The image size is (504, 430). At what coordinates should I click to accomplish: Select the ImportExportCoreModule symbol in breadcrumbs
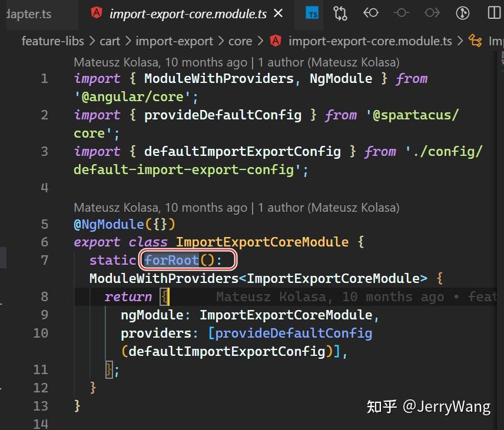pyautogui.click(x=498, y=41)
